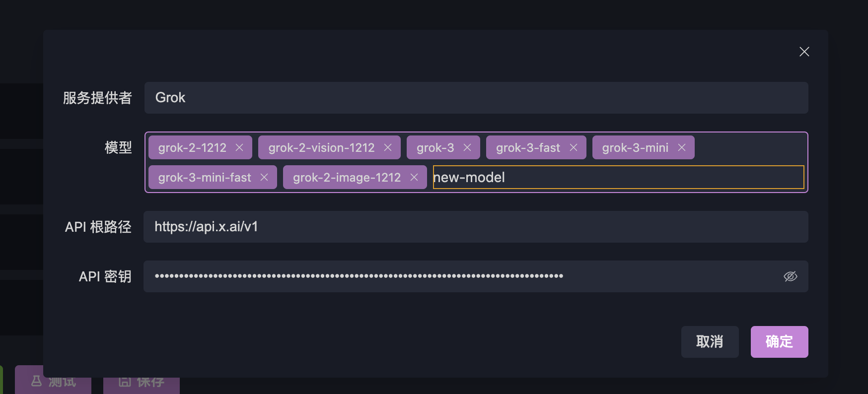Confirm with the 确定 button
The height and width of the screenshot is (394, 868).
click(779, 342)
